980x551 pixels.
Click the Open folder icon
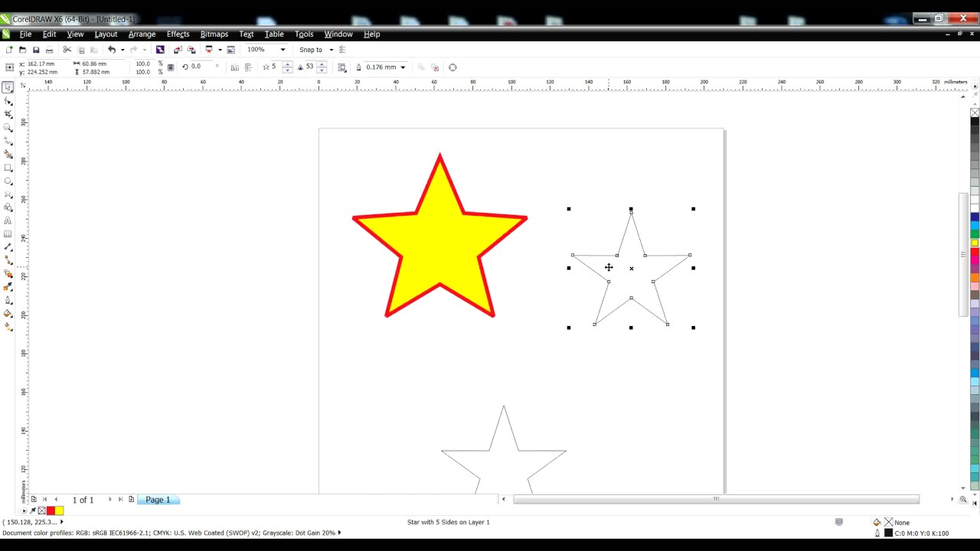pyautogui.click(x=23, y=50)
